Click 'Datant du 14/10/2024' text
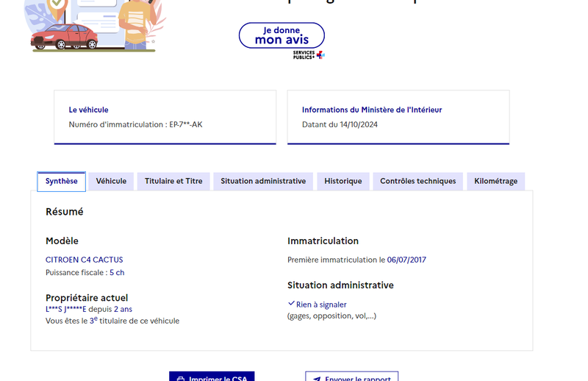 click(340, 124)
